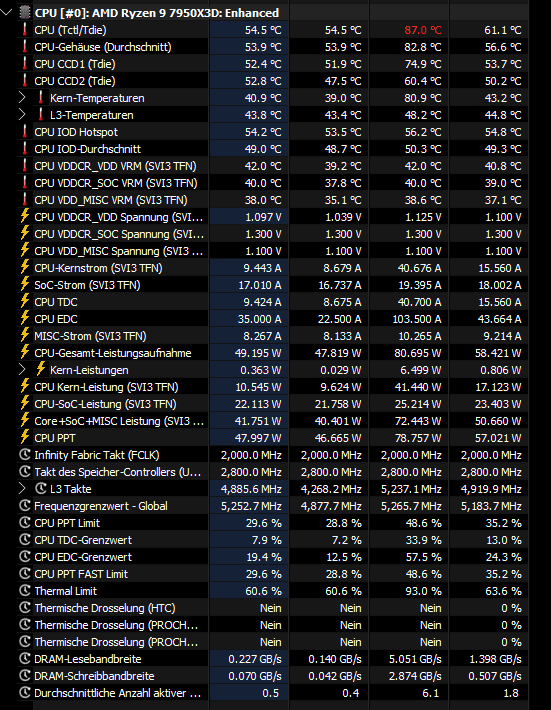Select the CPU Kern-Leistung (SVI3 TFN) row

pyautogui.click(x=273, y=387)
